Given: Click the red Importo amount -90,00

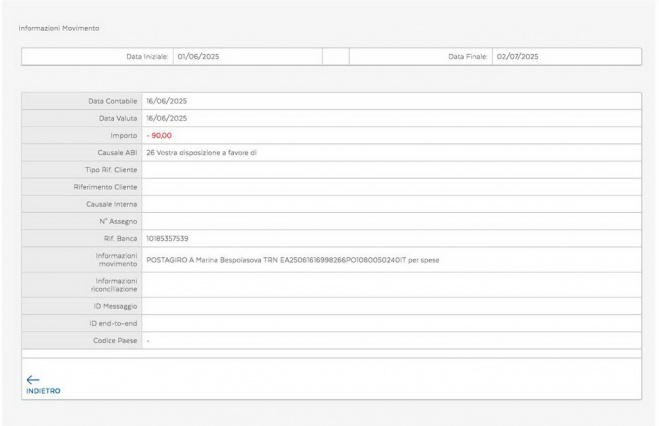Looking at the screenshot, I should point(159,135).
